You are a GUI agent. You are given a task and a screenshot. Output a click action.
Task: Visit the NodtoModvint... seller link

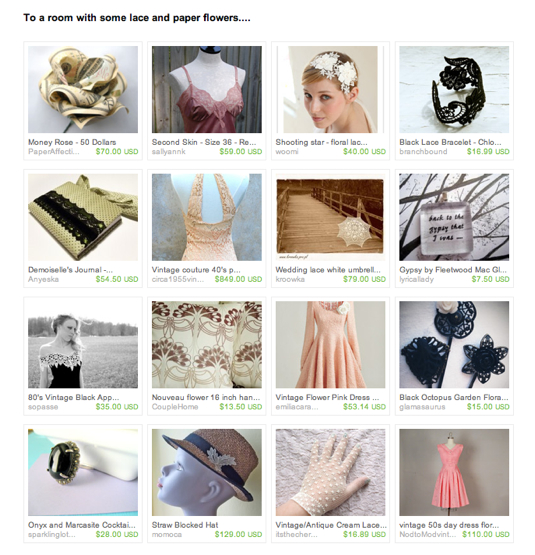427,535
